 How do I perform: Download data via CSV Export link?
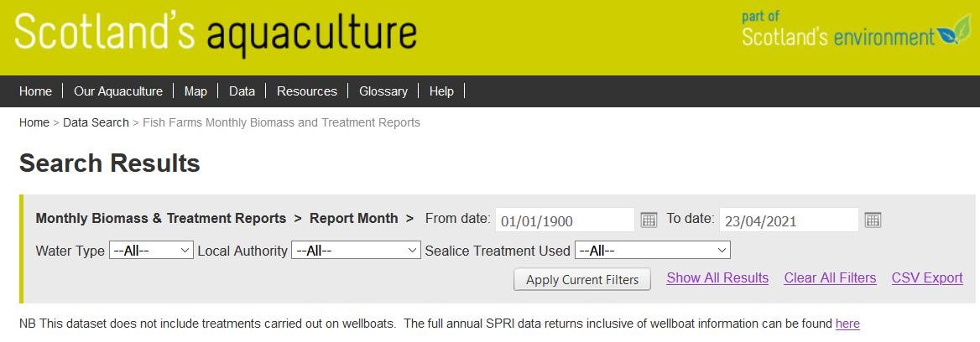tap(927, 278)
